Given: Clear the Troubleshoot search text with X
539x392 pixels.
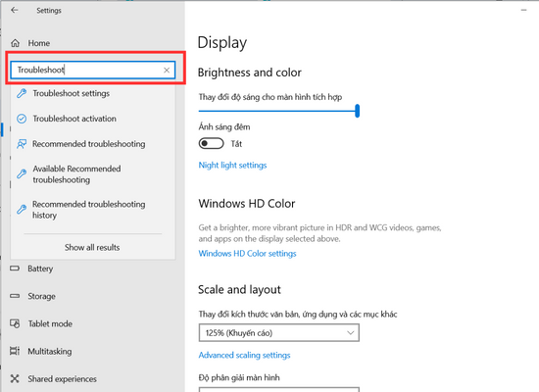Looking at the screenshot, I should 167,71.
